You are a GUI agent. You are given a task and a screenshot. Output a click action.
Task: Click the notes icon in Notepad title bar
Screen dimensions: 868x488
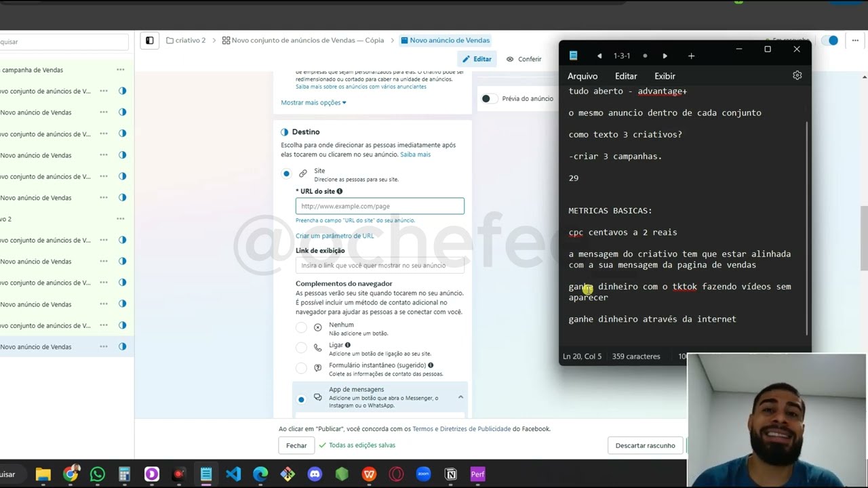coord(573,56)
